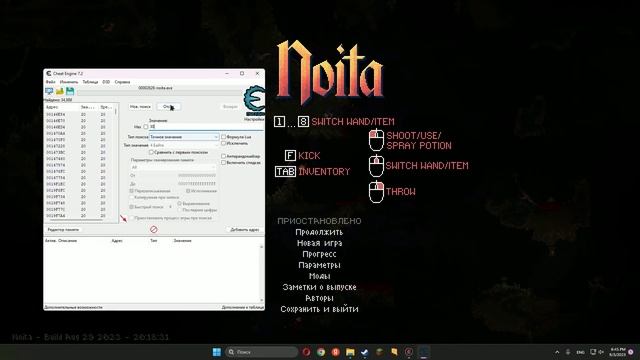Open Yandex browser from taskbar

pos(336,352)
